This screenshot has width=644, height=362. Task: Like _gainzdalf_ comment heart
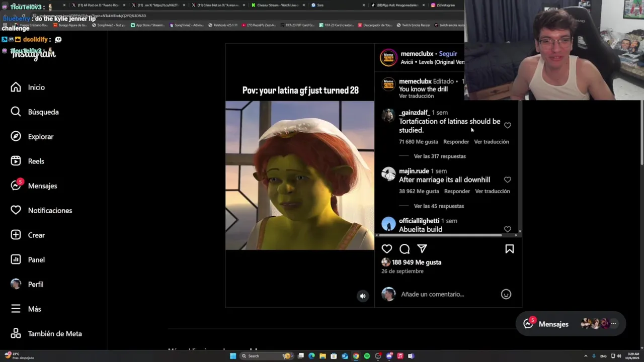pos(508,126)
